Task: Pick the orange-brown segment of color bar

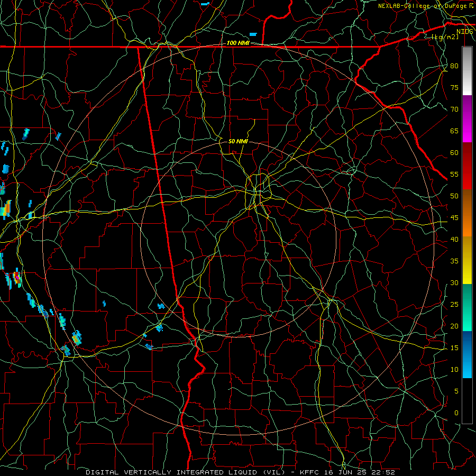Action: click(x=467, y=213)
